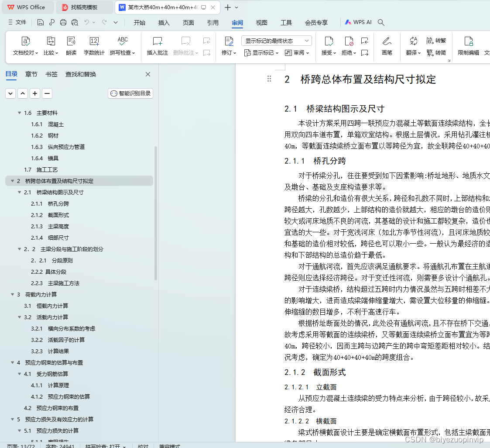
Task: Jump to 1.7 施工工艺 heading
Action: tap(41, 170)
